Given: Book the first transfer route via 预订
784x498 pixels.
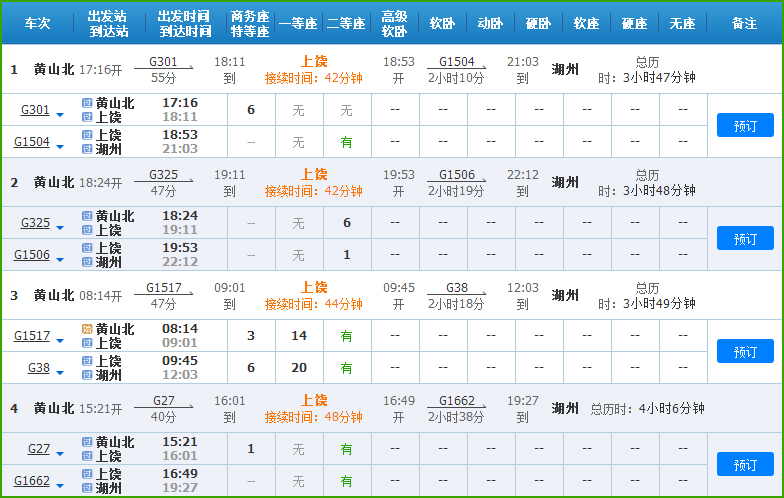Looking at the screenshot, I should [x=745, y=125].
